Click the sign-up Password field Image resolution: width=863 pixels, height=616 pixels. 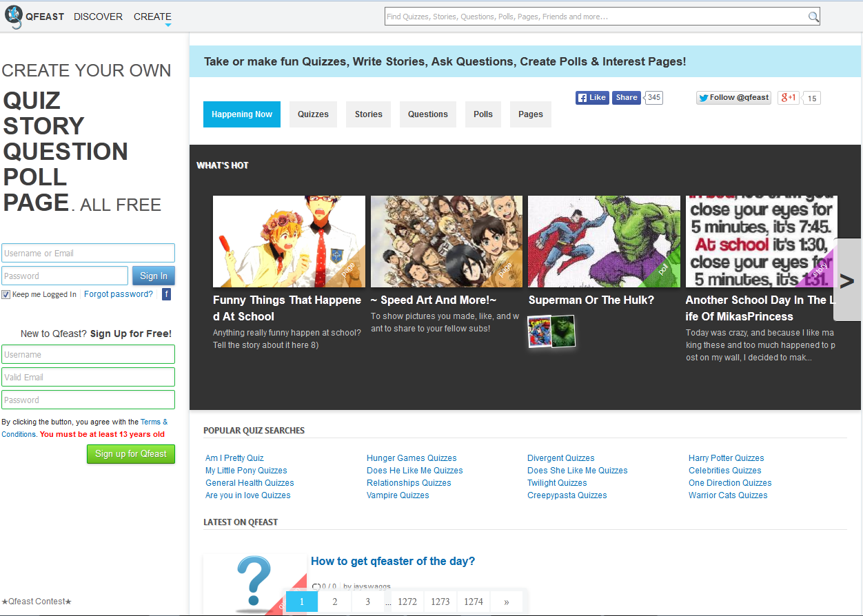(88, 400)
